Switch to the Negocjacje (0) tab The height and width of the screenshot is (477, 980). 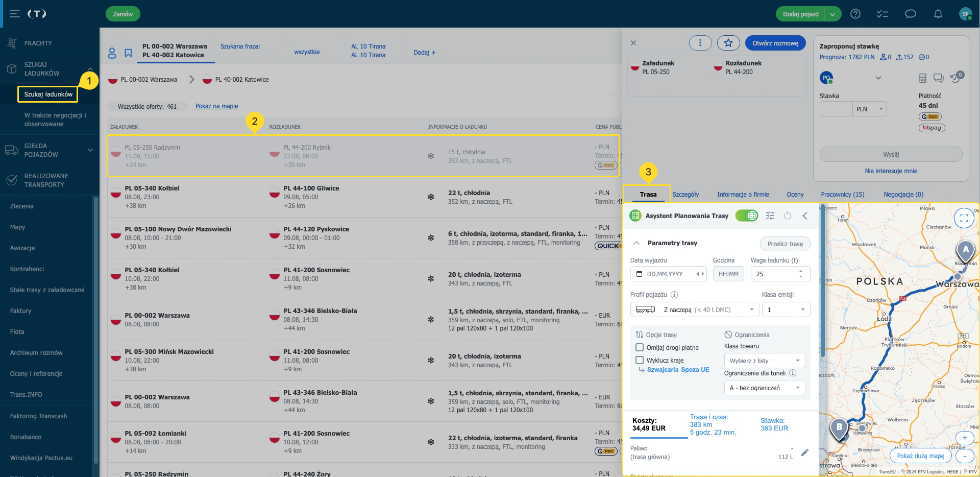coord(903,195)
